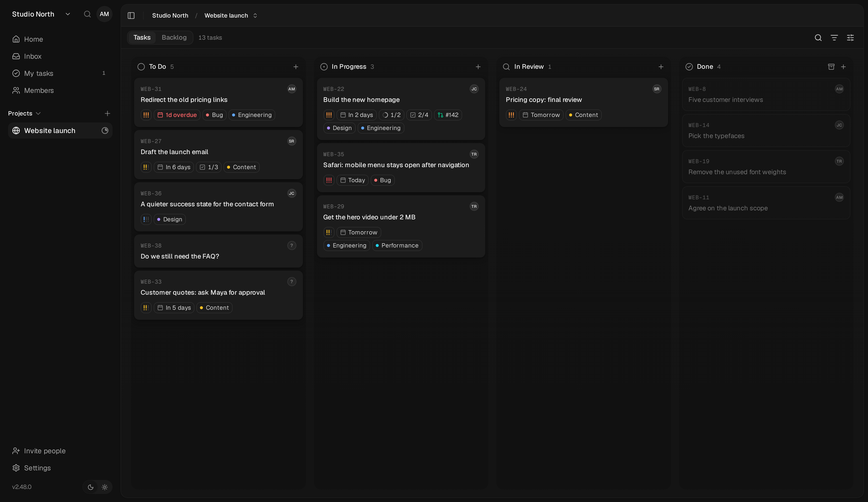Open the Do we still need the FAQ? card
This screenshot has height=502, width=868.
pyautogui.click(x=218, y=251)
